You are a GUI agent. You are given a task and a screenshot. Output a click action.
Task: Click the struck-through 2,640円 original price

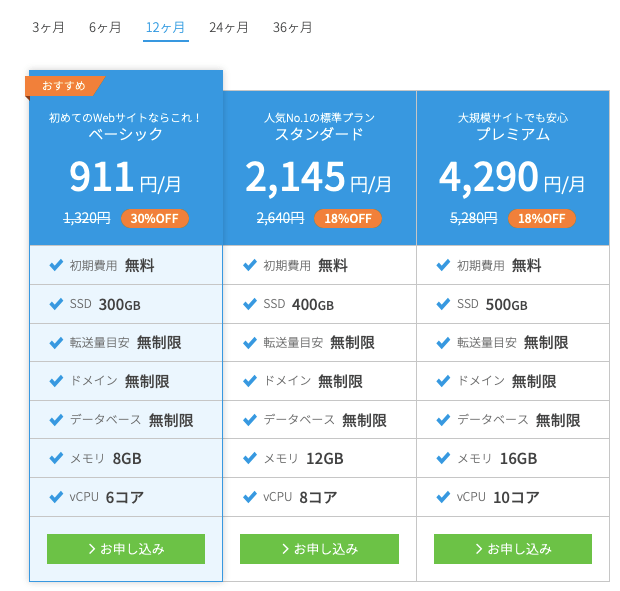click(x=280, y=218)
